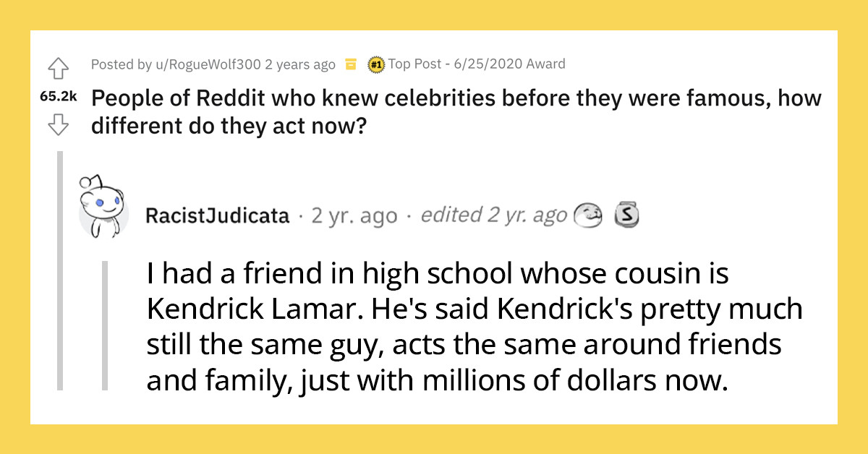Image resolution: width=868 pixels, height=454 pixels.
Task: Downvote the post with the down arrow
Action: (59, 124)
